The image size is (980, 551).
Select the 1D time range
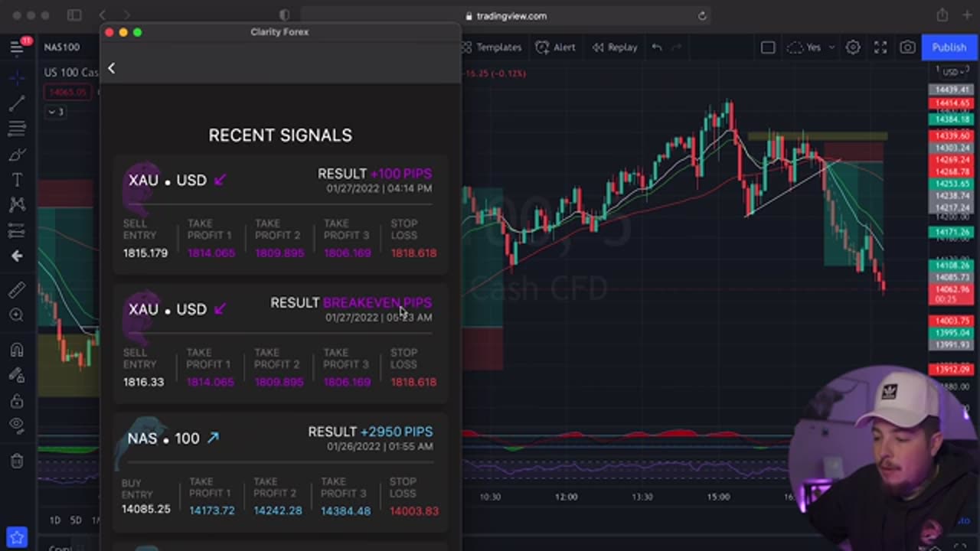[x=55, y=520]
